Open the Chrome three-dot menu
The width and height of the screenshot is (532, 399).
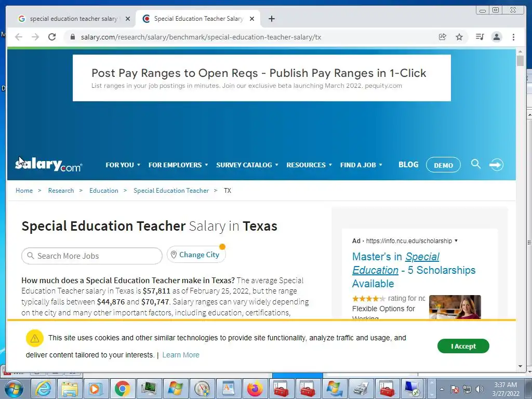point(513,37)
